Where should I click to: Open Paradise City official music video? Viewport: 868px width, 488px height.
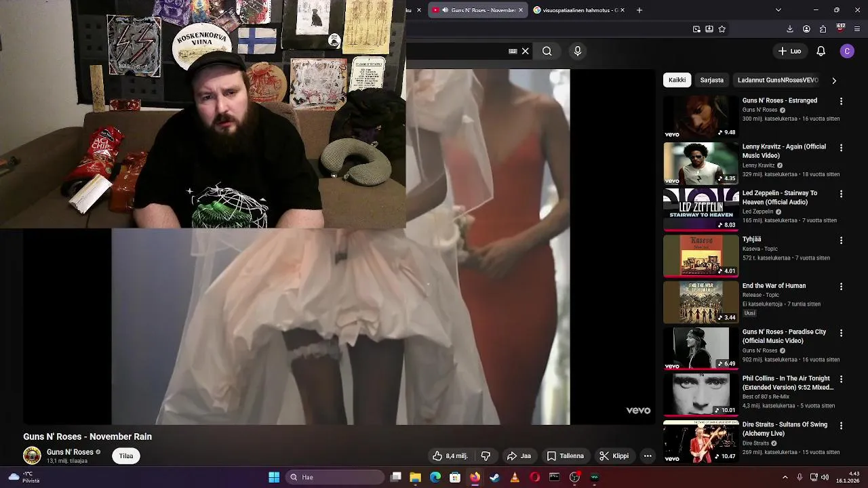point(701,348)
